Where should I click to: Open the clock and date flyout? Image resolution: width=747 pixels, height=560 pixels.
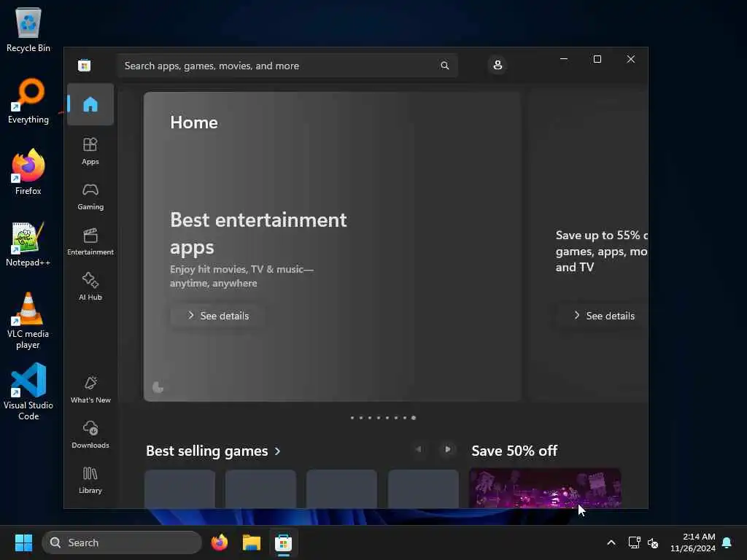[693, 542]
